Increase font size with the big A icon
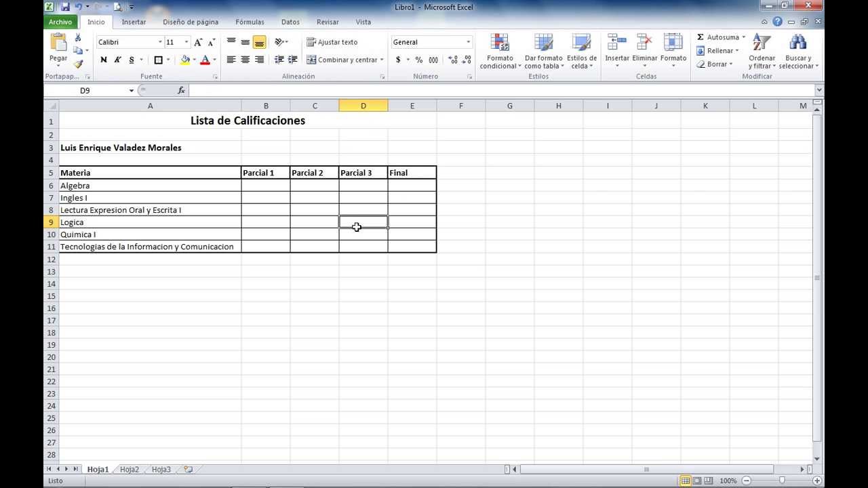Screen dimensions: 868x488 coord(198,42)
